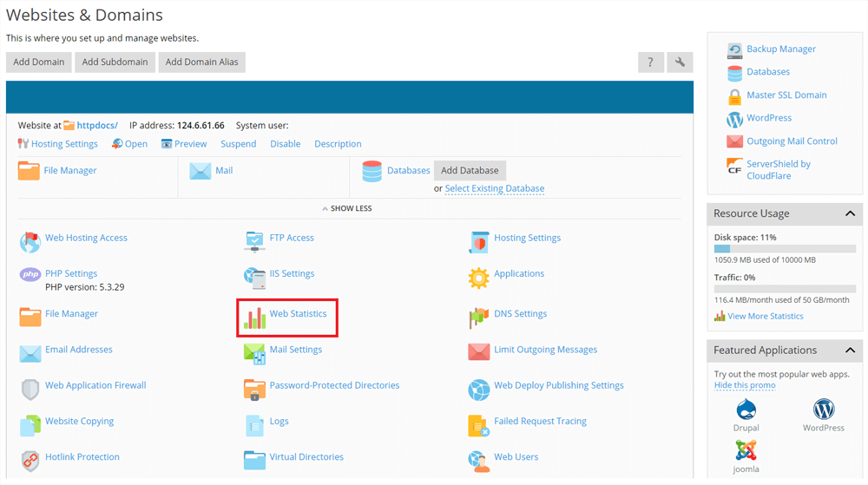Click the Description link
The height and width of the screenshot is (485, 868).
click(338, 144)
